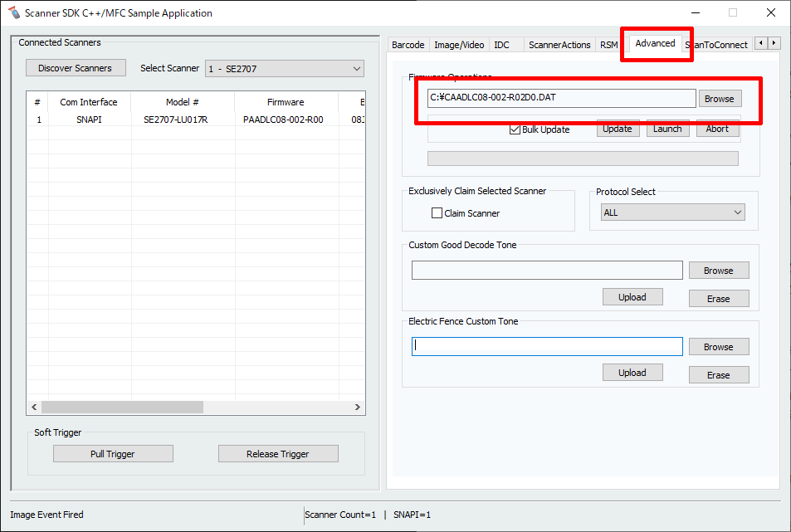
Task: Click the Scanner Count=1 status text
Action: [340, 515]
